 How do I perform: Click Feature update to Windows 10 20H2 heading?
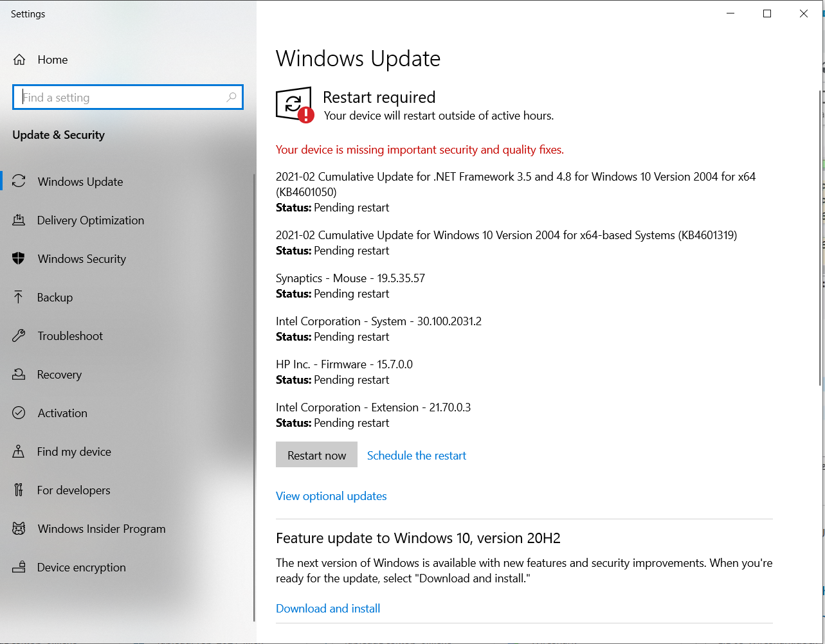pos(418,538)
